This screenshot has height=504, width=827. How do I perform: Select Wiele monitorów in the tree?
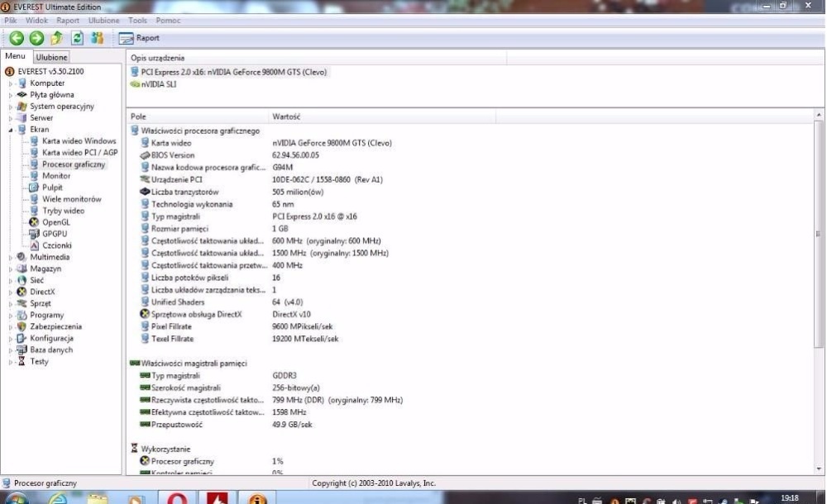(72, 199)
